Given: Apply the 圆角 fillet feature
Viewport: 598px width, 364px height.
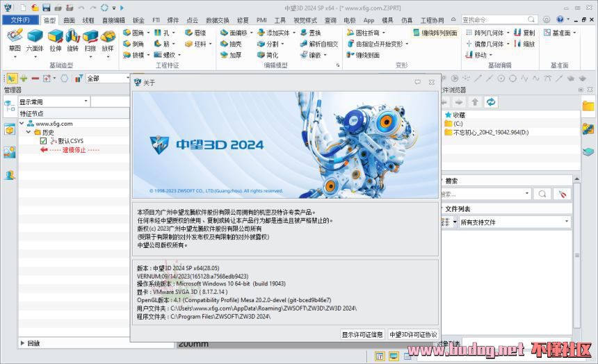Looking at the screenshot, I should [x=134, y=33].
